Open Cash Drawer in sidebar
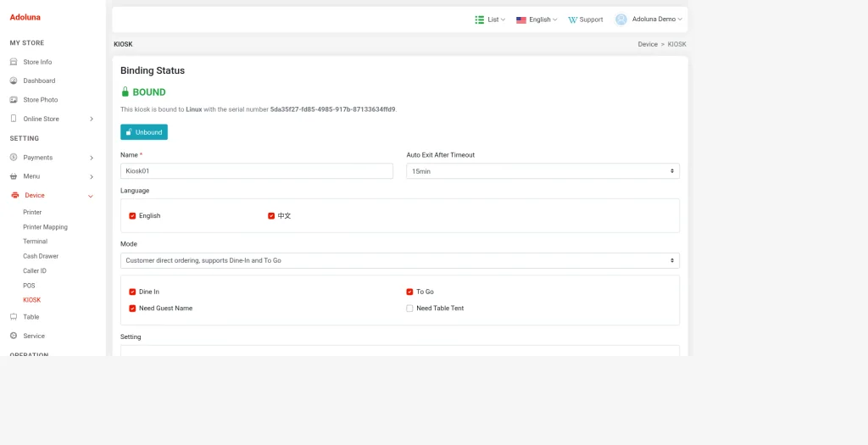Image resolution: width=868 pixels, height=445 pixels. (x=41, y=256)
